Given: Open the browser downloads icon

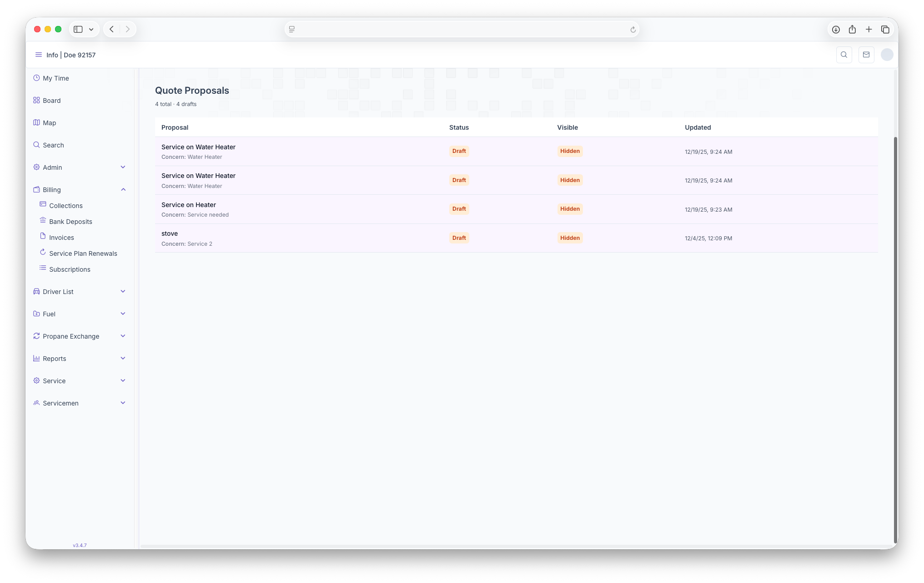Looking at the screenshot, I should click(x=836, y=30).
